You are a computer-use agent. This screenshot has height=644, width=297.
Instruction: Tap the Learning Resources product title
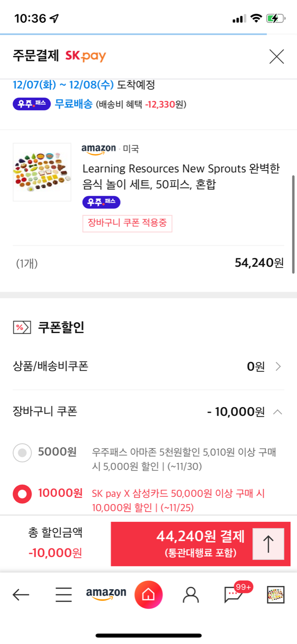(x=181, y=177)
